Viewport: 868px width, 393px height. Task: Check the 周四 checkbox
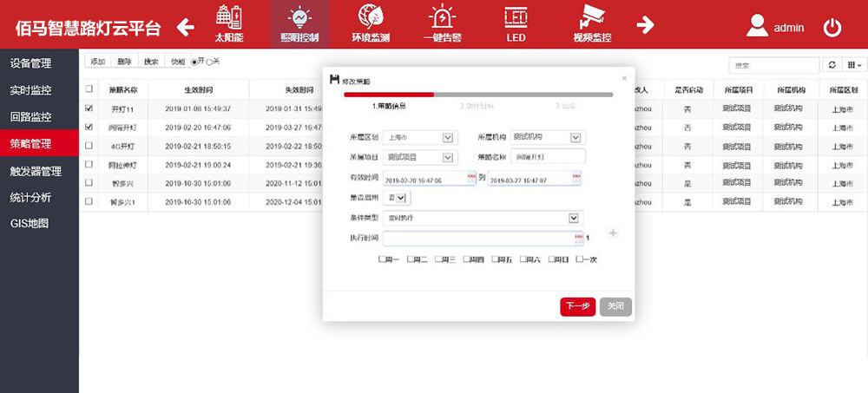pyautogui.click(x=466, y=259)
